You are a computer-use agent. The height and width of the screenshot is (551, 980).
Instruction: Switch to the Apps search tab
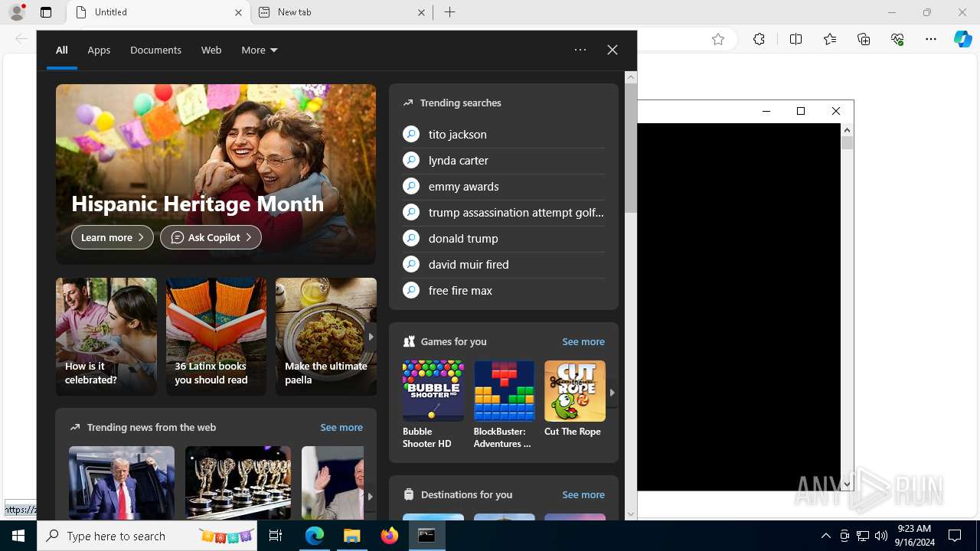(99, 50)
